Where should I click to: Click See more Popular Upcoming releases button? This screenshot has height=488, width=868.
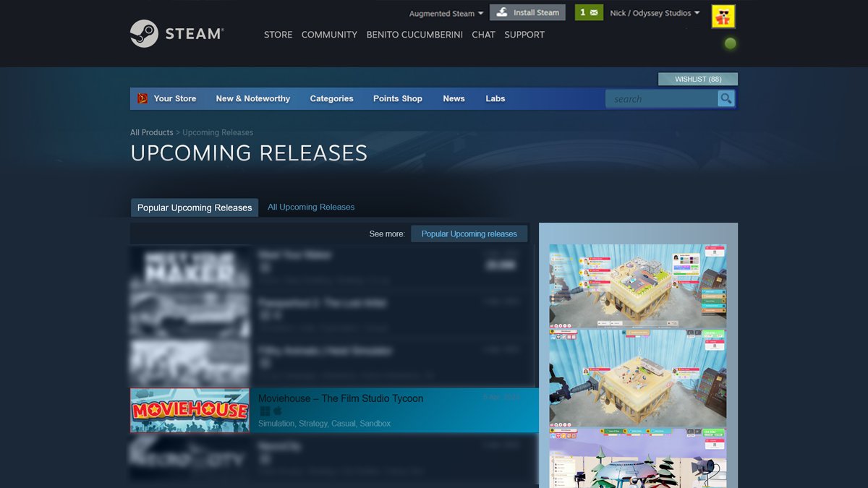[x=469, y=234]
